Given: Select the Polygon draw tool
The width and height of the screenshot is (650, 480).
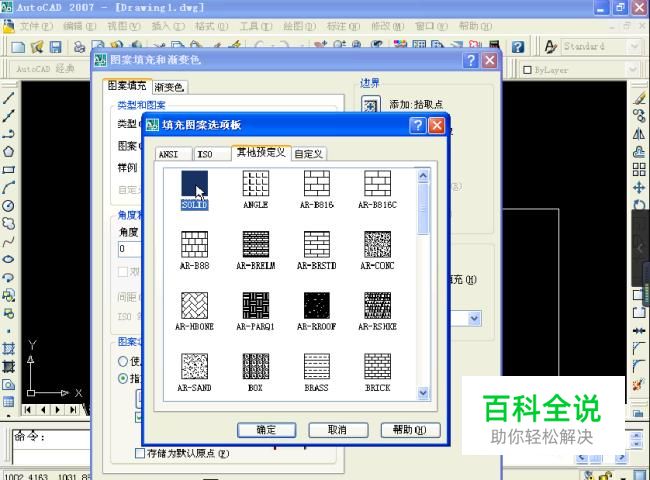Looking at the screenshot, I should 8,152.
